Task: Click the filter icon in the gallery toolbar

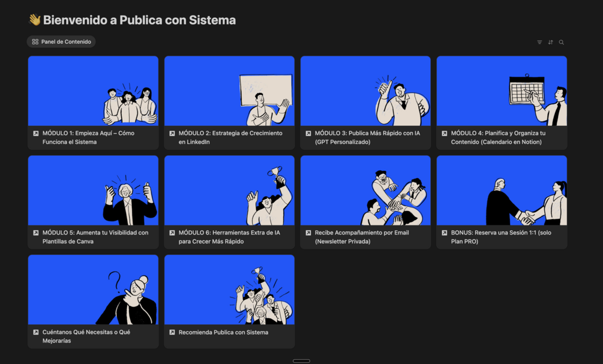Action: (x=539, y=43)
